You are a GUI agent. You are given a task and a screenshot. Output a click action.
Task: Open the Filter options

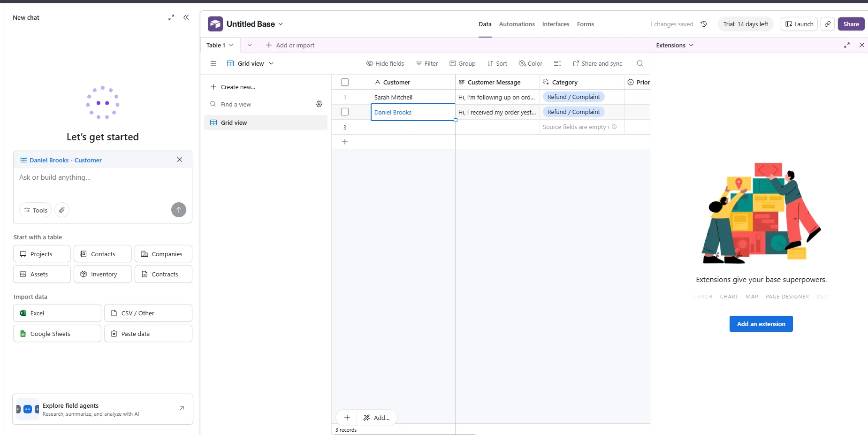[427, 63]
